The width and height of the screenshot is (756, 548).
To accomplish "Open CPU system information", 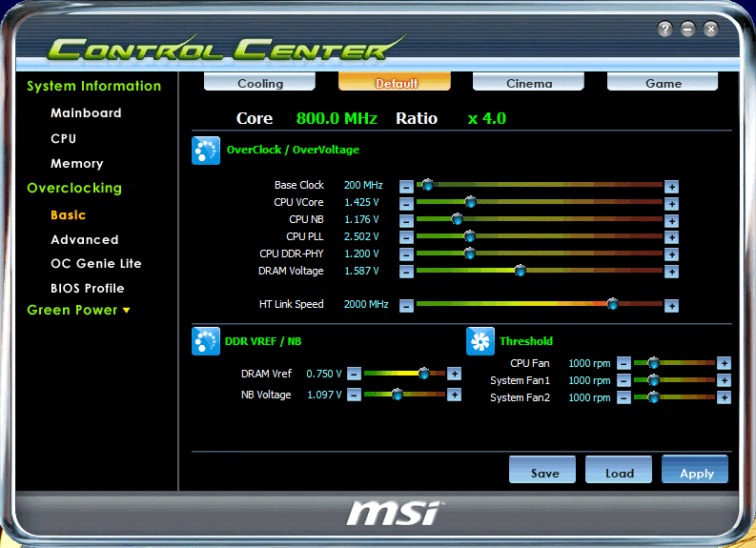I will (64, 139).
